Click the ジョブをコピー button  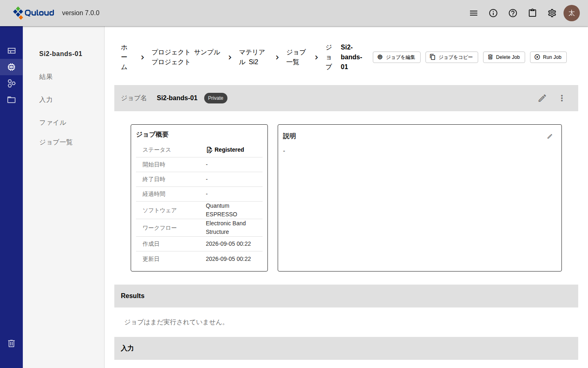452,57
